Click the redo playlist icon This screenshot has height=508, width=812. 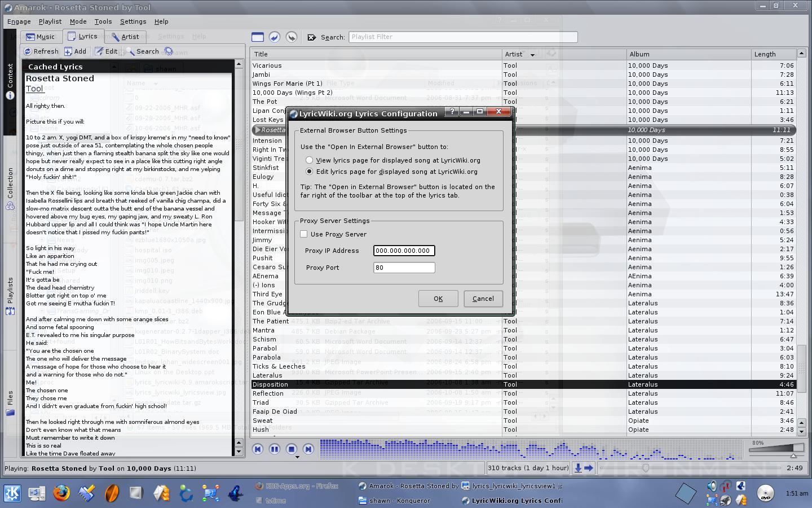click(x=292, y=37)
